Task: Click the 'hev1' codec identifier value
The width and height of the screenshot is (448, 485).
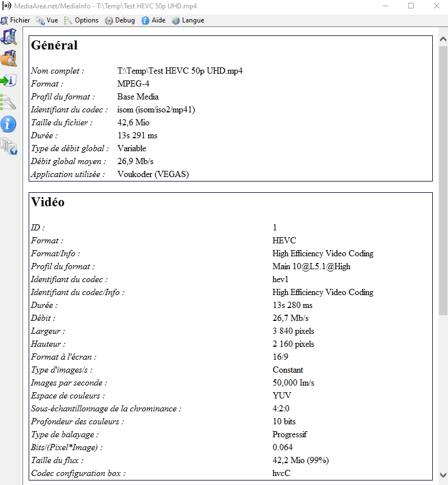Action: (x=280, y=280)
